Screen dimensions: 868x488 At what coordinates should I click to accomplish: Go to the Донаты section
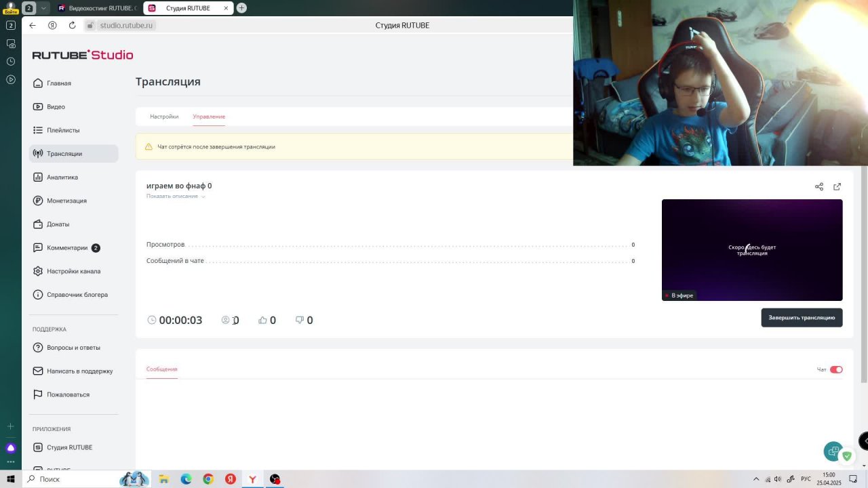point(73,224)
